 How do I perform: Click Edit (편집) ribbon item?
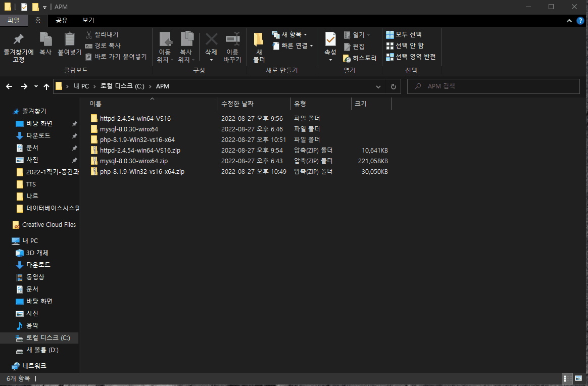[355, 46]
